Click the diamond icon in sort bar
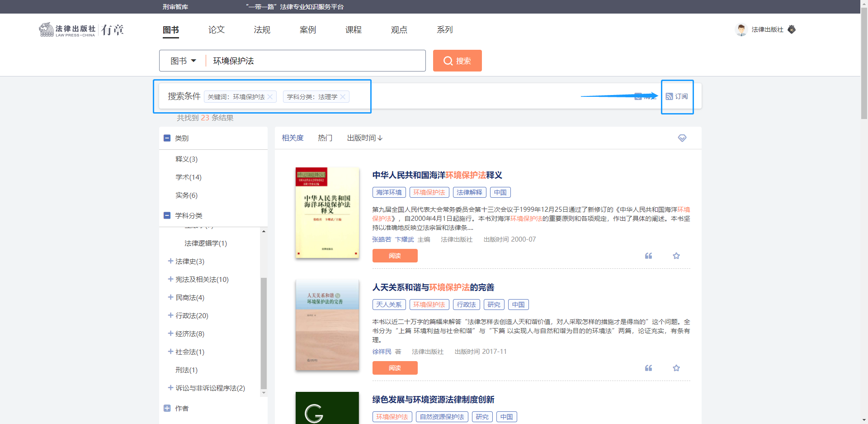This screenshot has height=424, width=868. coord(682,138)
